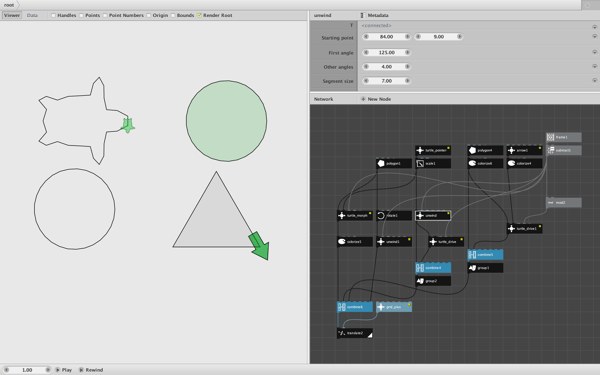Select the grid_plus node

click(x=394, y=307)
